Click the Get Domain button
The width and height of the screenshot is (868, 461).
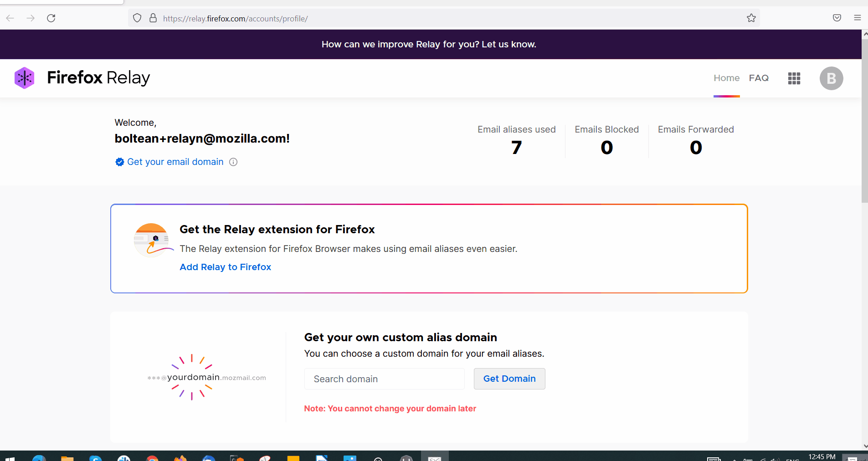[509, 379]
